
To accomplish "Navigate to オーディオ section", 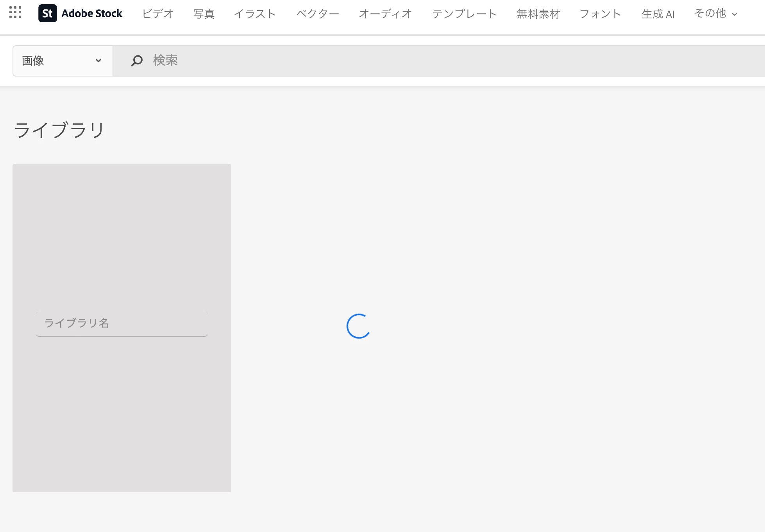I will point(385,14).
